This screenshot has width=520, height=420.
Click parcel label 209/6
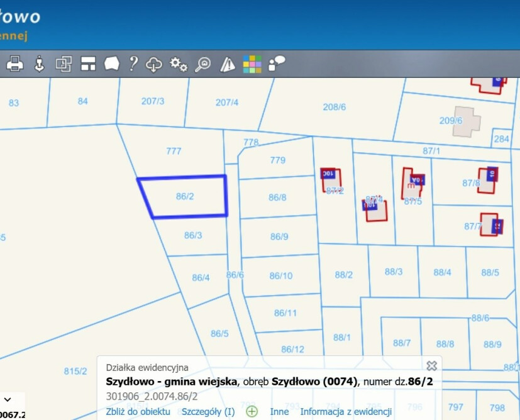click(x=451, y=121)
